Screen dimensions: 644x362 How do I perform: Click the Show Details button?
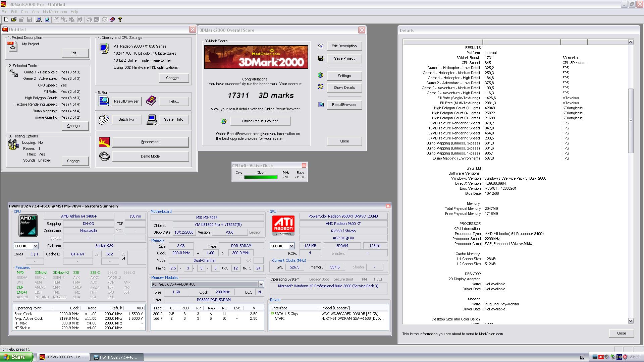(x=344, y=88)
